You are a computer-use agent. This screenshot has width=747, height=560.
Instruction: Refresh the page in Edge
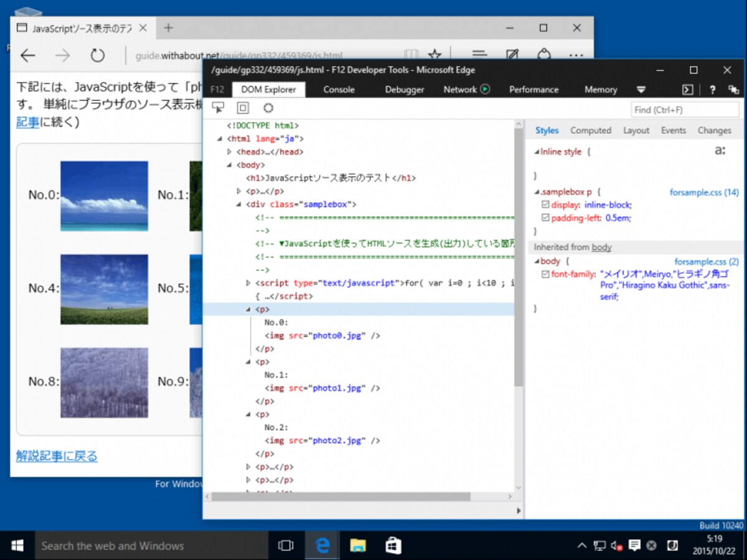[97, 55]
